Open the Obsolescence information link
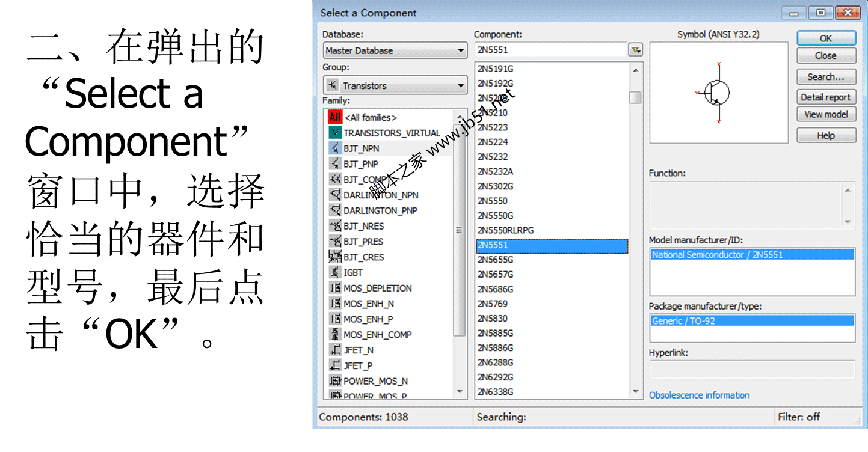Screen dimensions: 868x452 (699, 395)
